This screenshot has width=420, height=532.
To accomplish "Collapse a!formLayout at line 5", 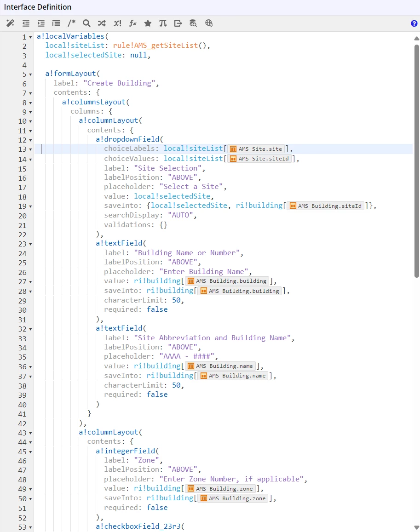I will [x=30, y=74].
